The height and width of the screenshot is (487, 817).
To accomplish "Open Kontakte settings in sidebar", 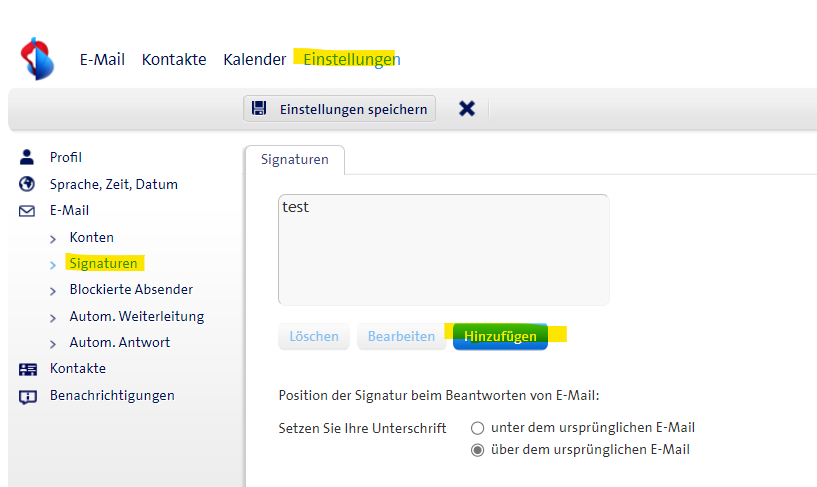I will point(78,368).
